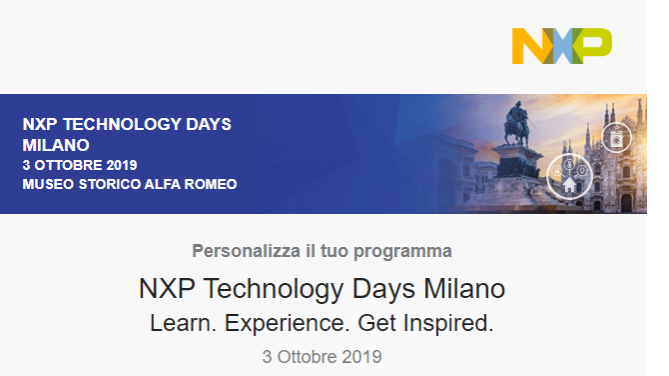The height and width of the screenshot is (376, 669).
Task: Click the padlock icon inside the circle
Action: pos(556,171)
